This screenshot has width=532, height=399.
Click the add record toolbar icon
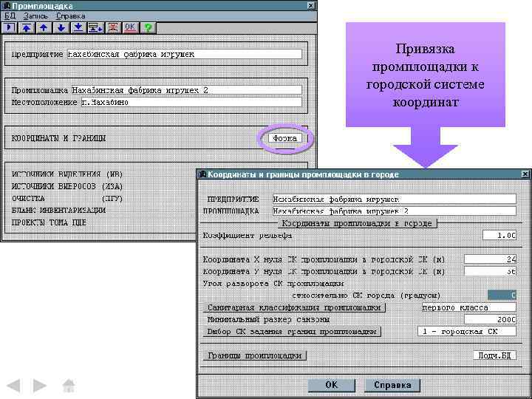tap(95, 28)
